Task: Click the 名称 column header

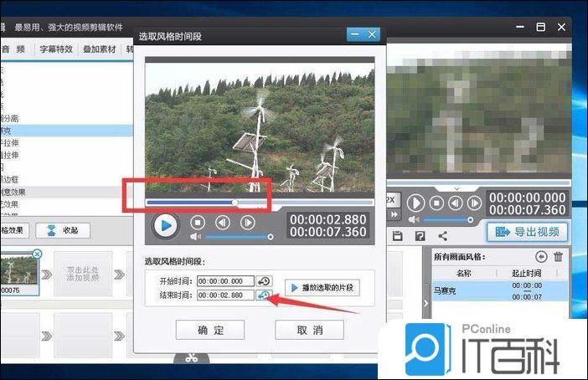Action: [464, 273]
